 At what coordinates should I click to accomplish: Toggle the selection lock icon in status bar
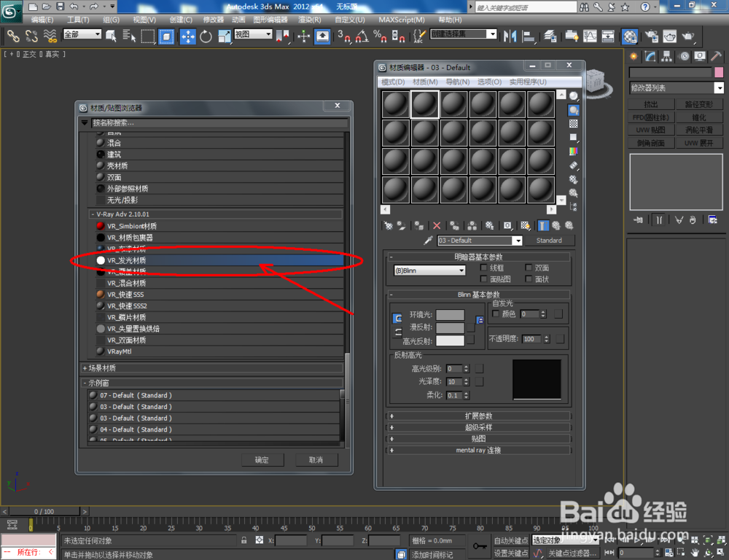click(244, 540)
